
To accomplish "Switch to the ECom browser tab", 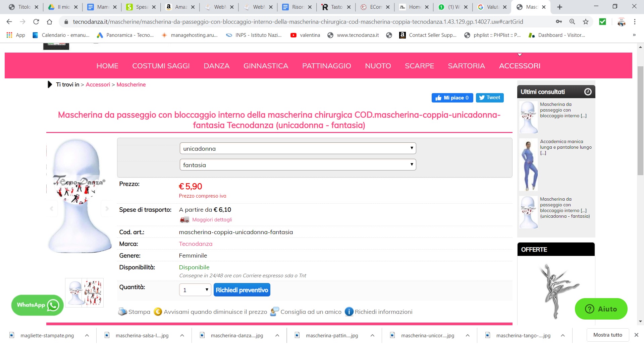I will 375,7.
